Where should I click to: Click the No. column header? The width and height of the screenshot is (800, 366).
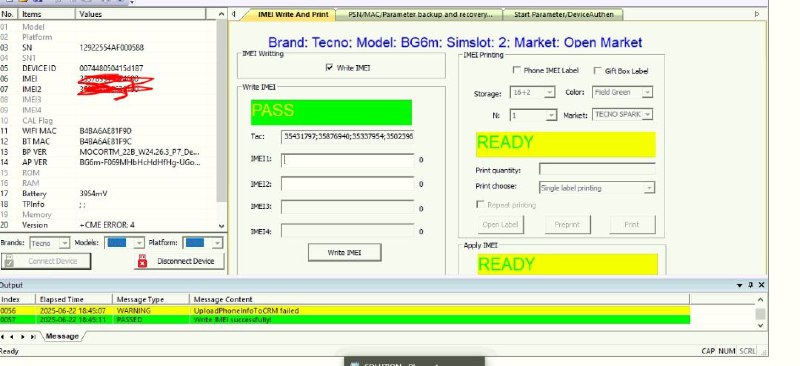[9, 14]
